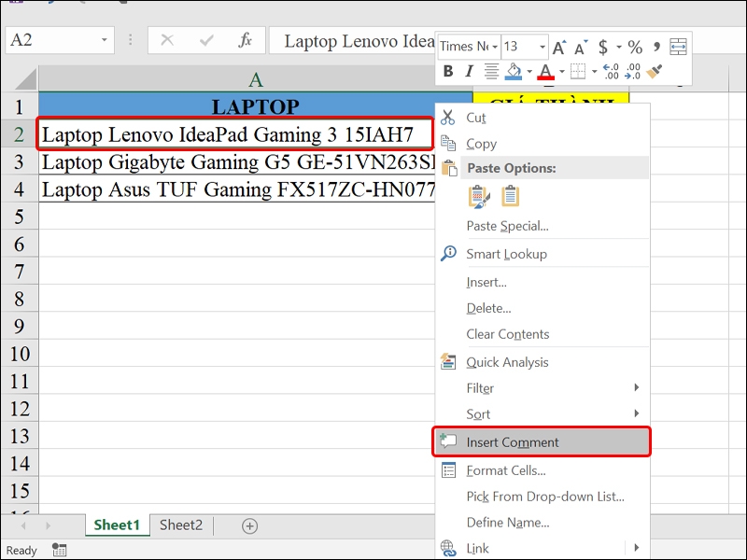Open the font size 13 dropdown
The height and width of the screenshot is (560, 747).
[543, 47]
